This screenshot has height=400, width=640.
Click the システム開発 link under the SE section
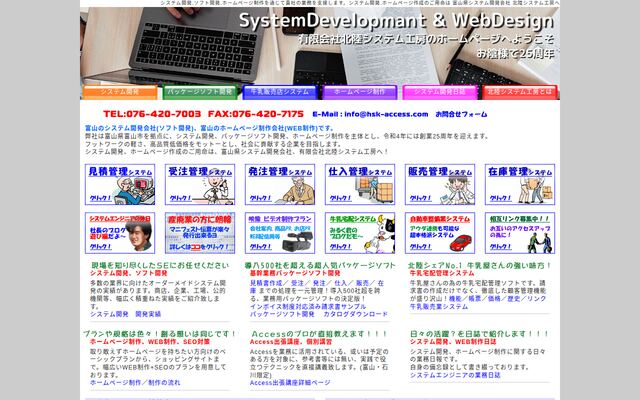[x=109, y=314]
